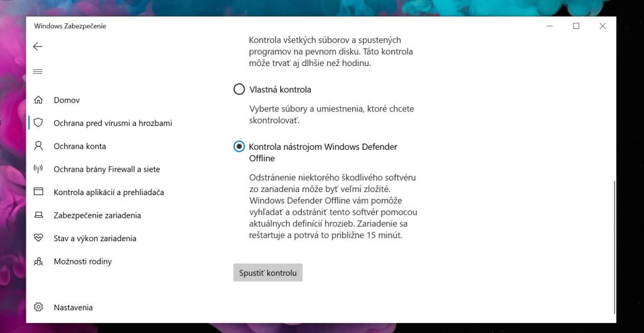Go to Ochrana konta section

[x=80, y=146]
